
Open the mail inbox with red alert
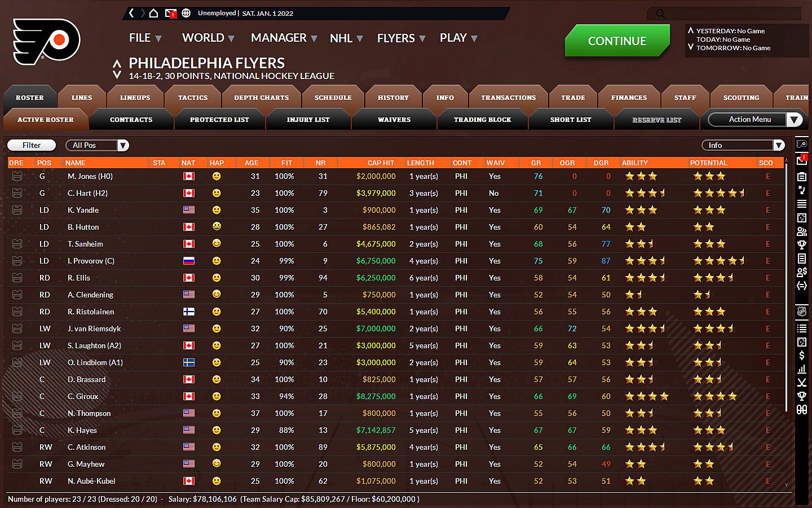(170, 13)
